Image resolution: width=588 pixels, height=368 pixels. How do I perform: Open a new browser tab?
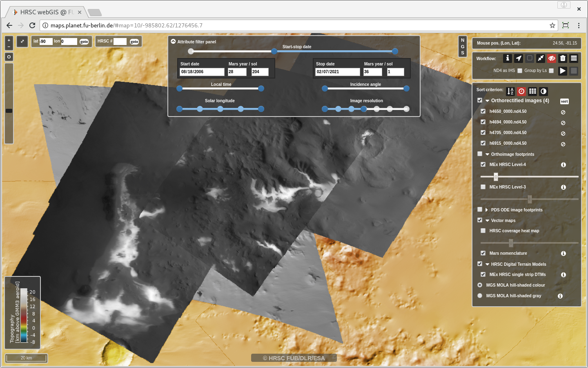point(95,12)
